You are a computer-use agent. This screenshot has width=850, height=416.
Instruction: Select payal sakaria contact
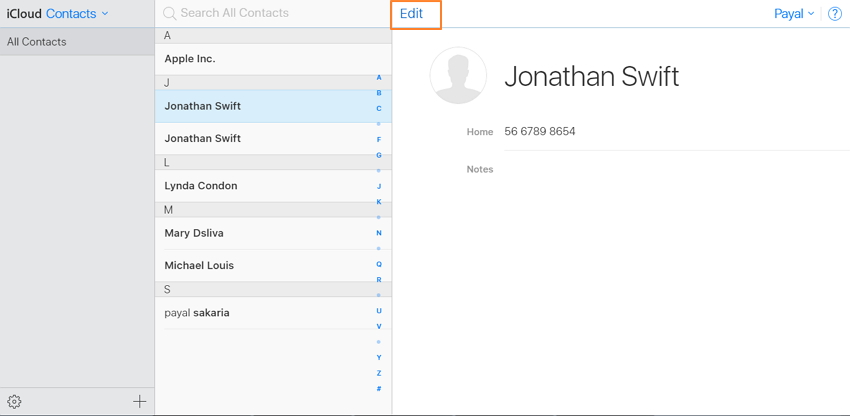click(197, 313)
